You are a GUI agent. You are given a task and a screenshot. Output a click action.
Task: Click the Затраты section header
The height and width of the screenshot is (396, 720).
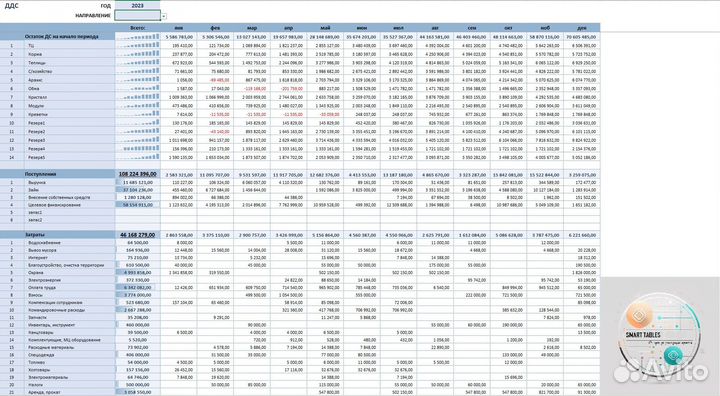point(35,235)
